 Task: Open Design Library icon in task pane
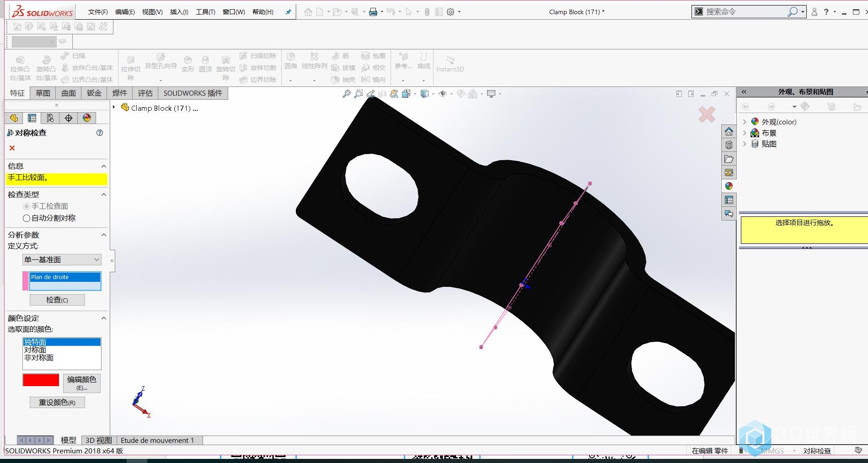[x=729, y=145]
